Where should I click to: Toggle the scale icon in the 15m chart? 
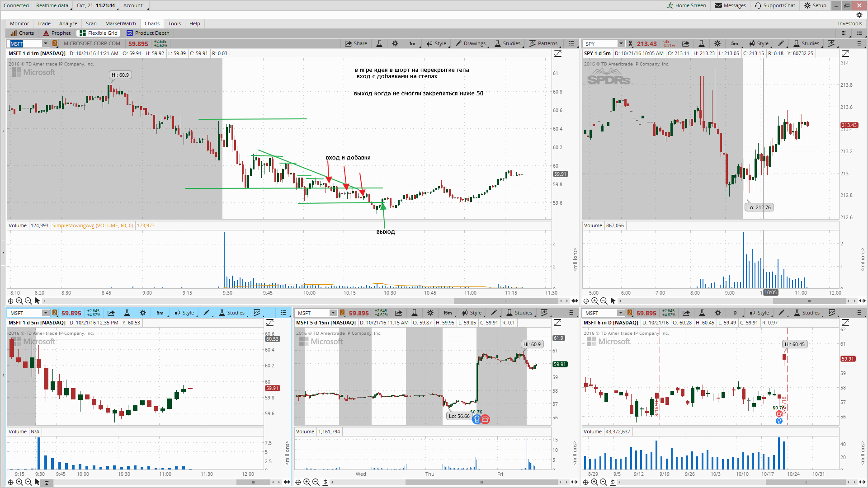pyautogui.click(x=557, y=323)
